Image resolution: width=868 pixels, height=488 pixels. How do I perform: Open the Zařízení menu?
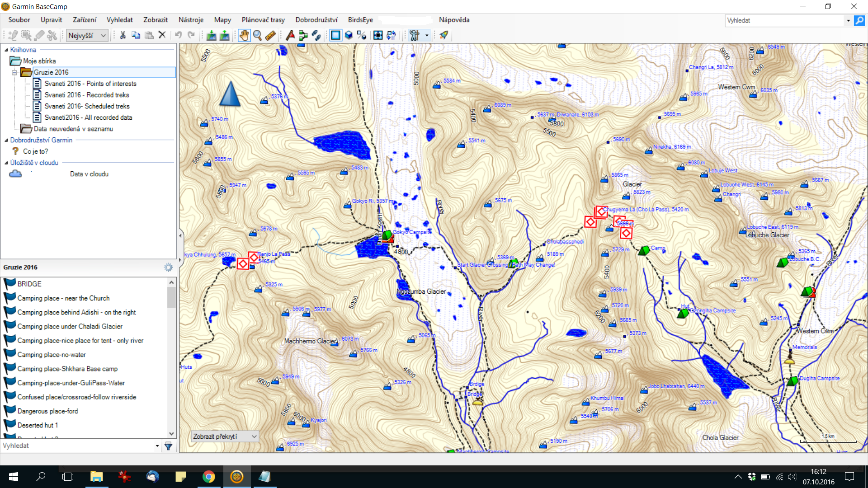(85, 20)
